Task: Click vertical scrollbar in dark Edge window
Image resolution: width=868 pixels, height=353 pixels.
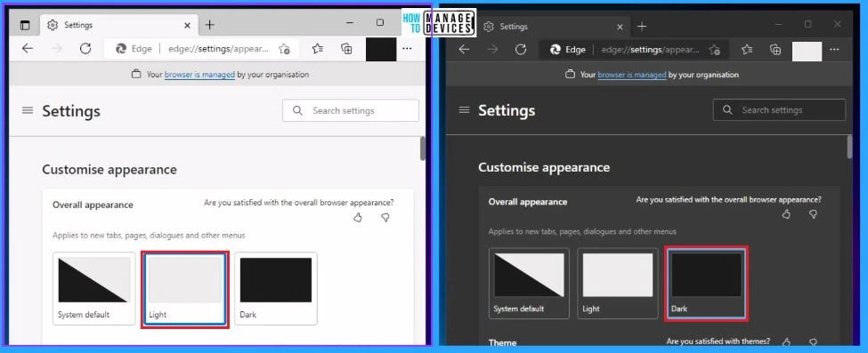Action: (849, 148)
